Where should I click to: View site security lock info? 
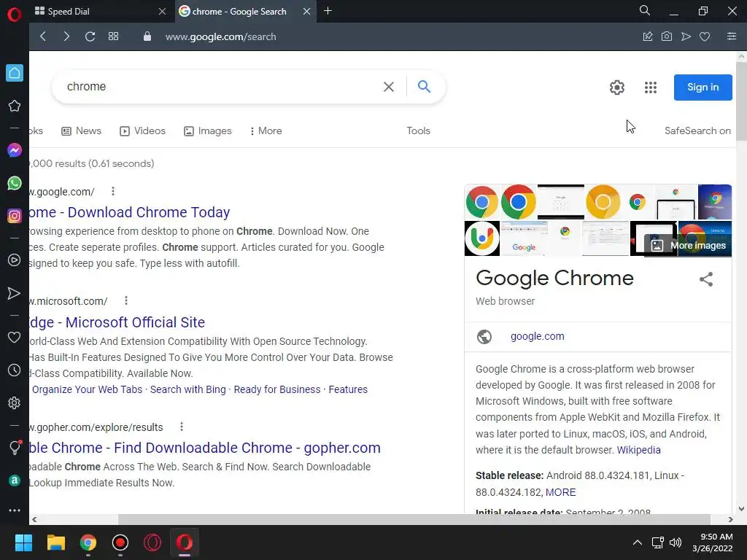coord(147,36)
